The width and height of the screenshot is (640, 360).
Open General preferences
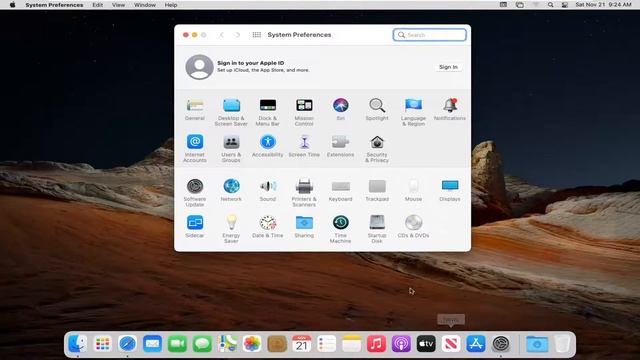[195, 109]
